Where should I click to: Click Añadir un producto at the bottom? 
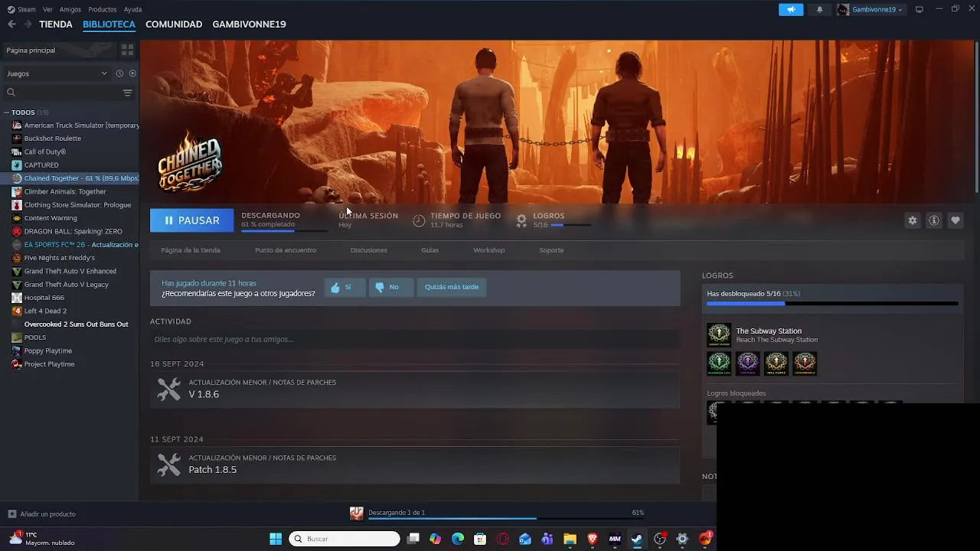coord(42,514)
